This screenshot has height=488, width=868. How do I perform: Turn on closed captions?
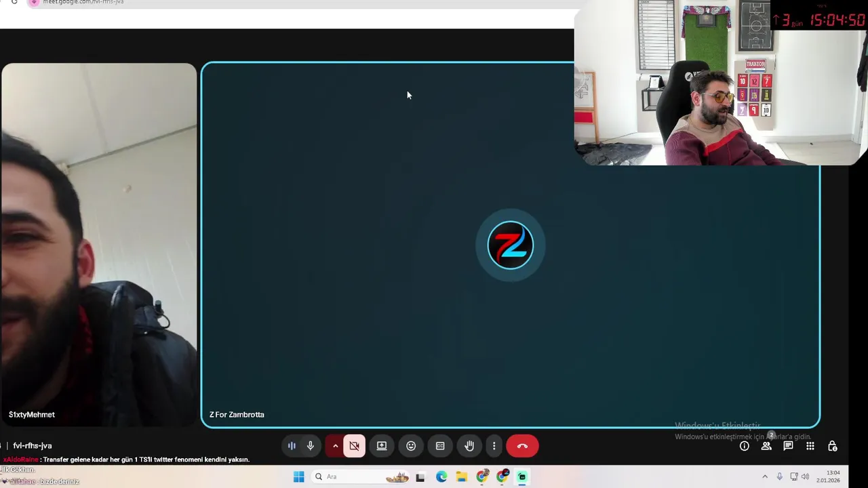(440, 446)
